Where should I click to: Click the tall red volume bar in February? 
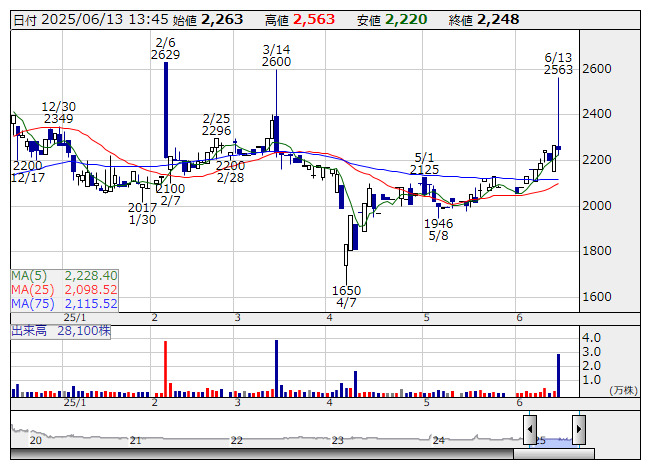tap(165, 370)
